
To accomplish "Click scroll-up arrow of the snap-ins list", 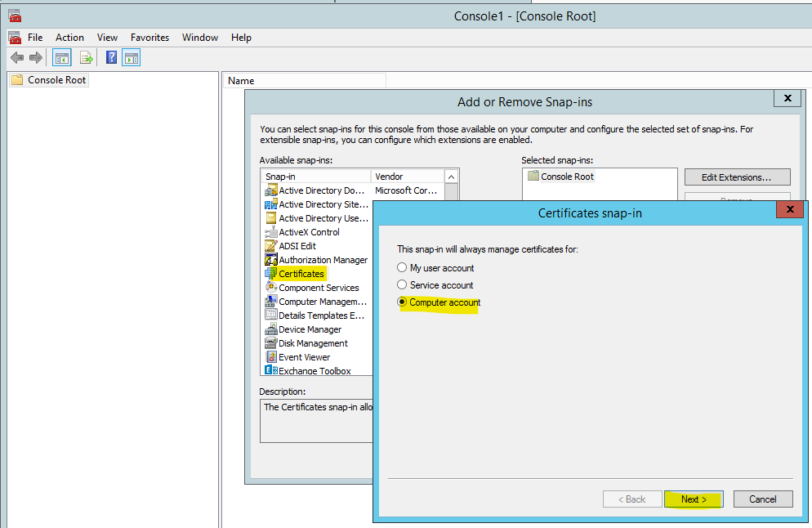I will coord(452,177).
